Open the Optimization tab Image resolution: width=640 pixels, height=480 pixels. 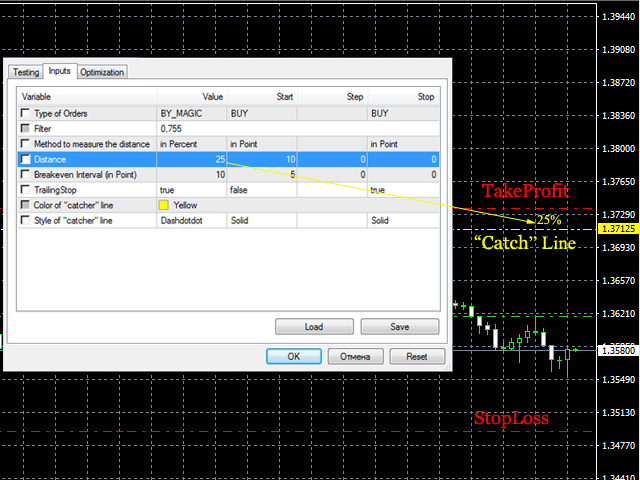102,72
